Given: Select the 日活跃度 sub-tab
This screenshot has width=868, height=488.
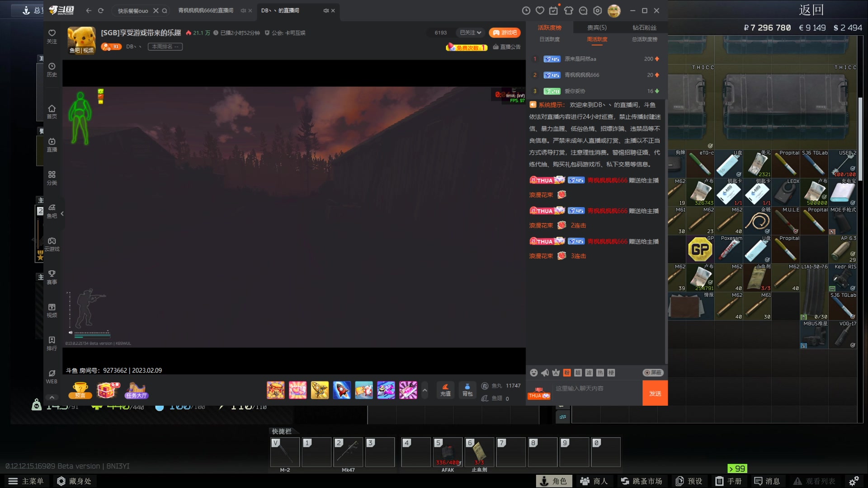Looking at the screenshot, I should [x=549, y=39].
